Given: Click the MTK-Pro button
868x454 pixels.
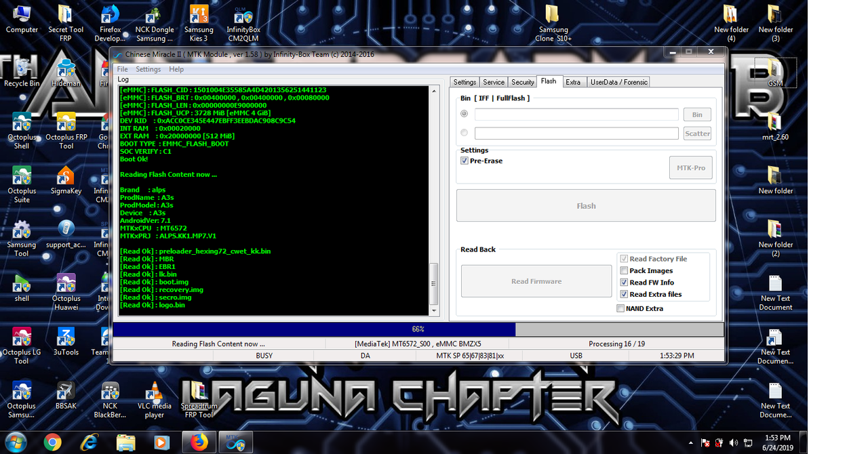Looking at the screenshot, I should point(690,167).
